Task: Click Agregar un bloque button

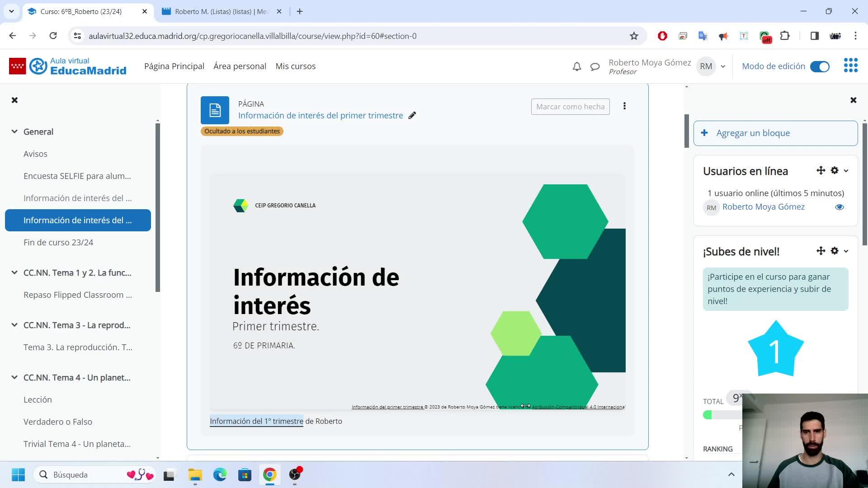Action: pos(775,133)
